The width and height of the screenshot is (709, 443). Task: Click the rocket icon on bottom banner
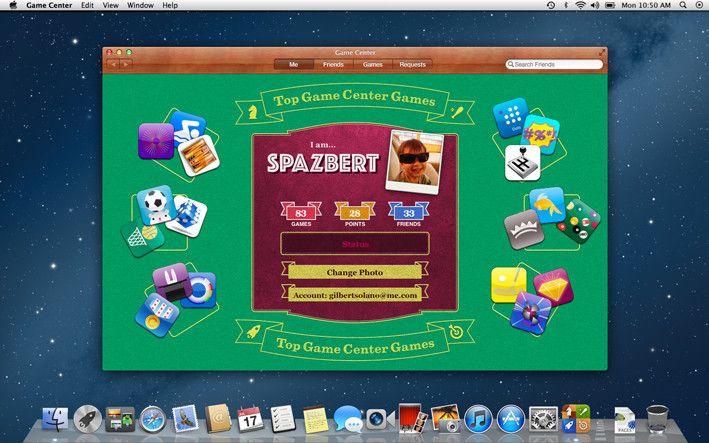click(253, 332)
